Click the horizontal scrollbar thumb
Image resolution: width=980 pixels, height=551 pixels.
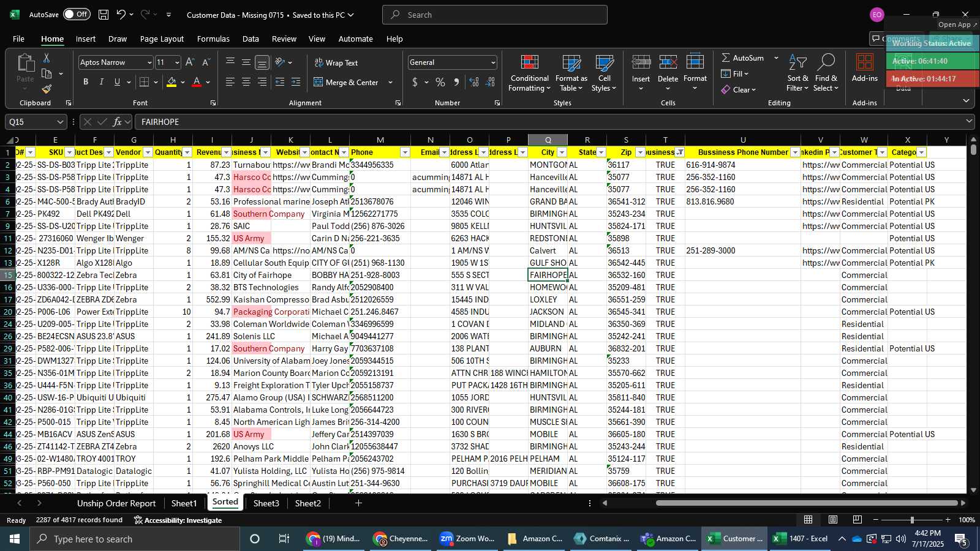coord(807,503)
